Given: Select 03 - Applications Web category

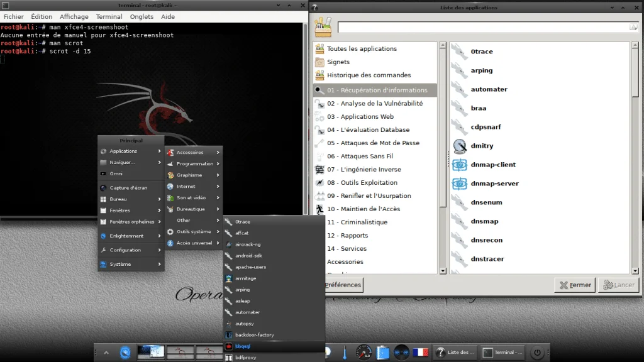Looking at the screenshot, I should (x=375, y=116).
